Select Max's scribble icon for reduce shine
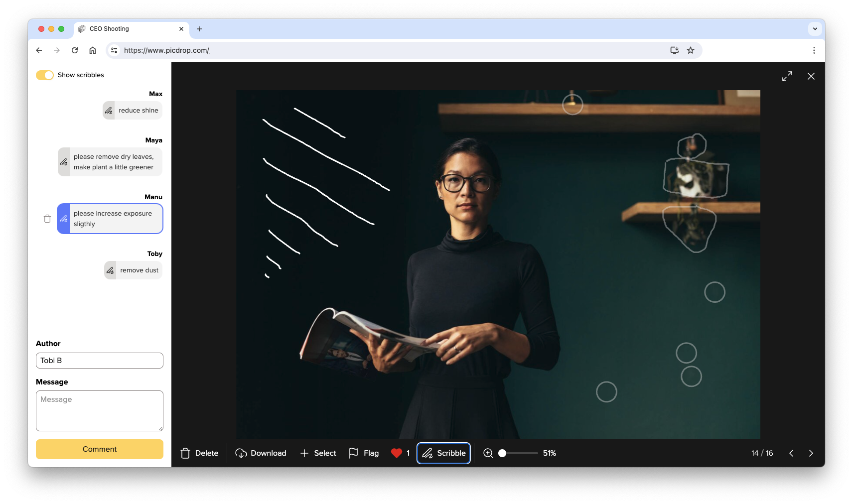The height and width of the screenshot is (504, 853). coord(109,111)
